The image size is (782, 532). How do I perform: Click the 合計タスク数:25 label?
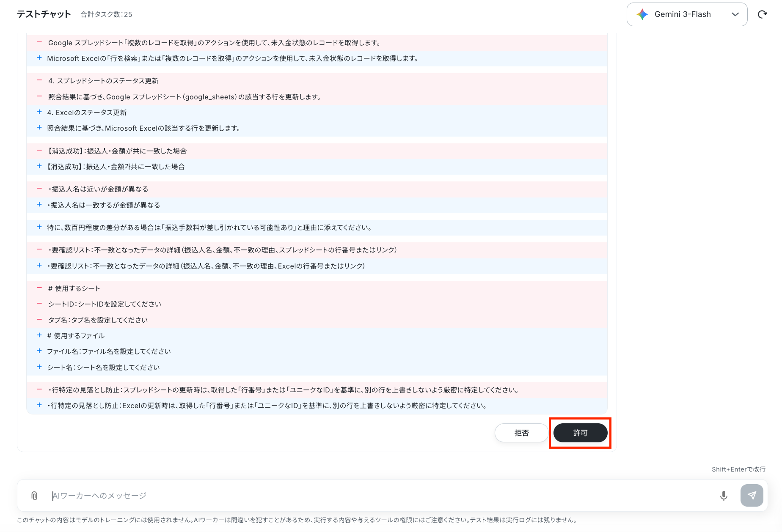(x=107, y=14)
